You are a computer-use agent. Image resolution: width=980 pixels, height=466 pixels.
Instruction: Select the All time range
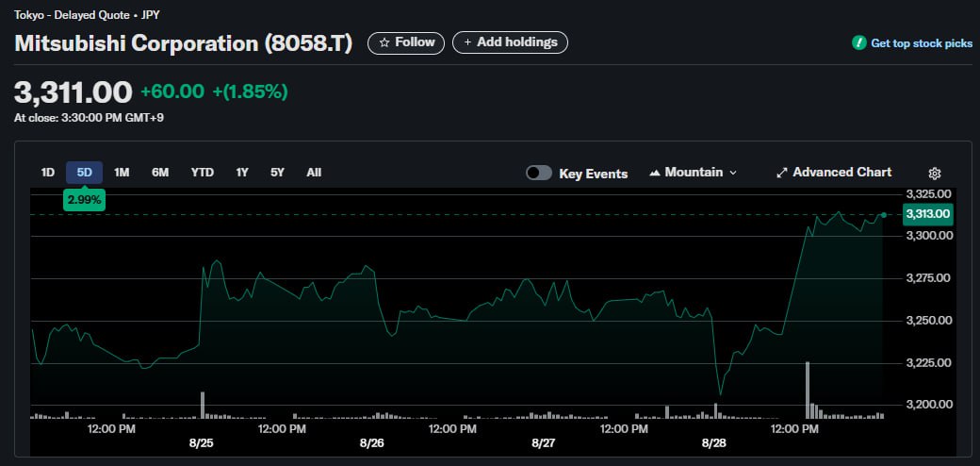click(x=314, y=173)
